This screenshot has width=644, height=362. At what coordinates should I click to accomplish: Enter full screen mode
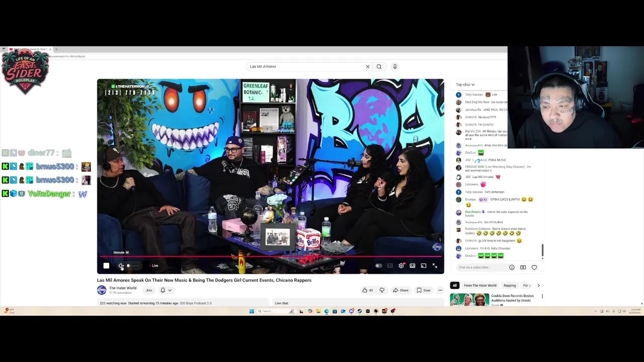pos(435,265)
